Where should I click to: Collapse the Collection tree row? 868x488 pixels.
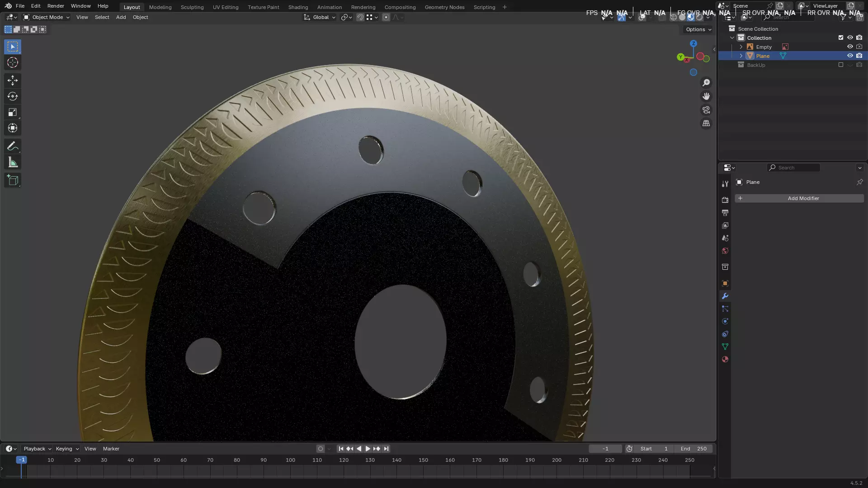point(732,38)
